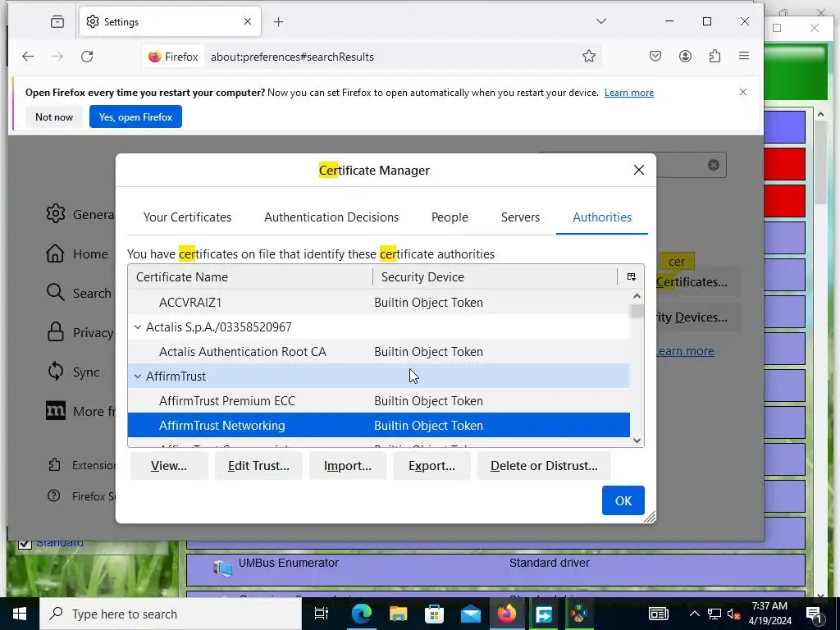Click Yes, open Firefox button

(x=135, y=116)
